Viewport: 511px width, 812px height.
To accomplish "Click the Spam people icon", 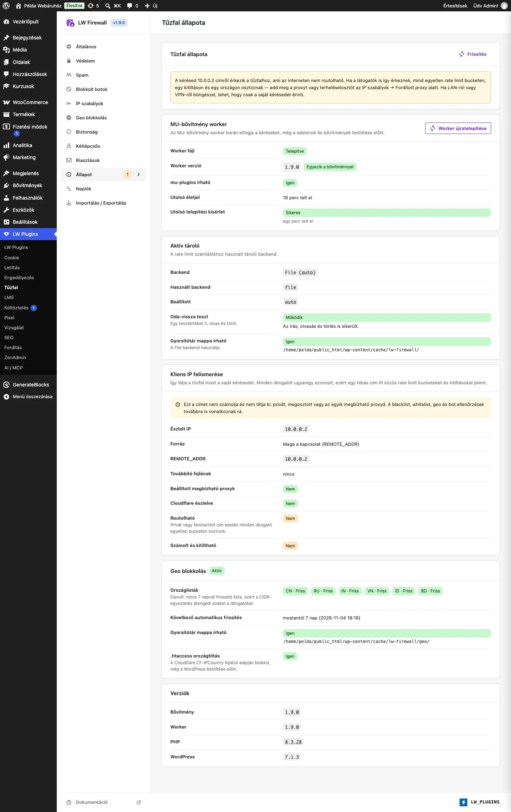I will click(69, 75).
